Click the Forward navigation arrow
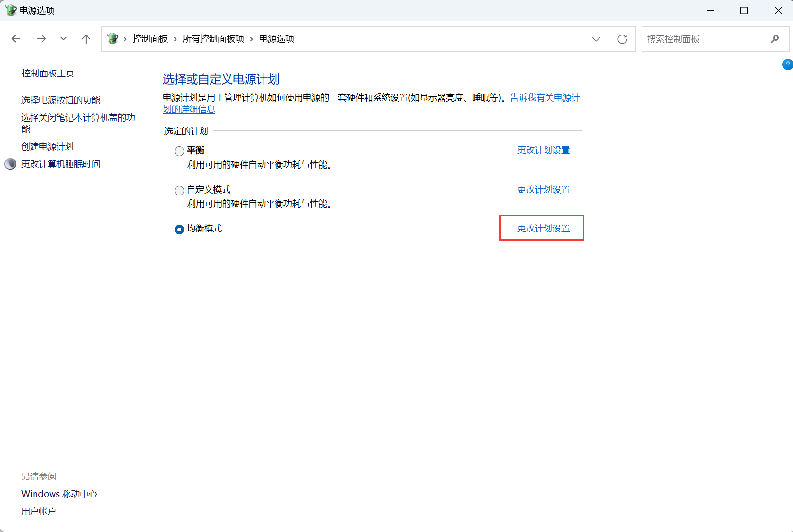 [x=41, y=39]
